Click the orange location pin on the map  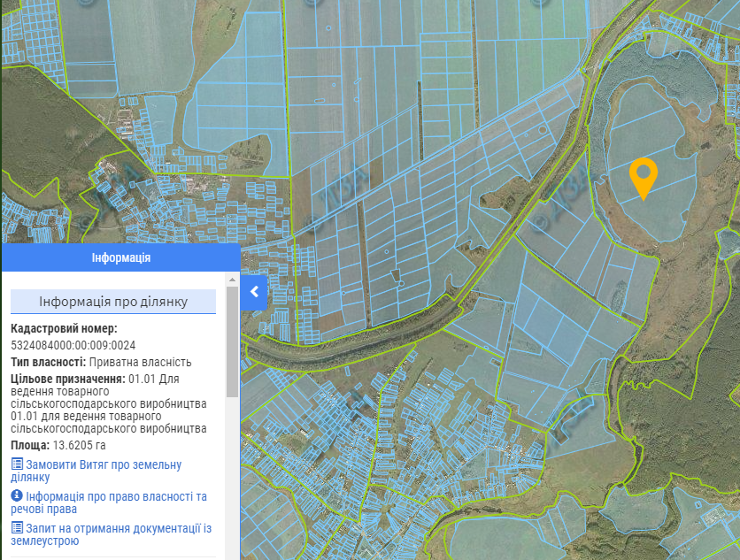[644, 177]
